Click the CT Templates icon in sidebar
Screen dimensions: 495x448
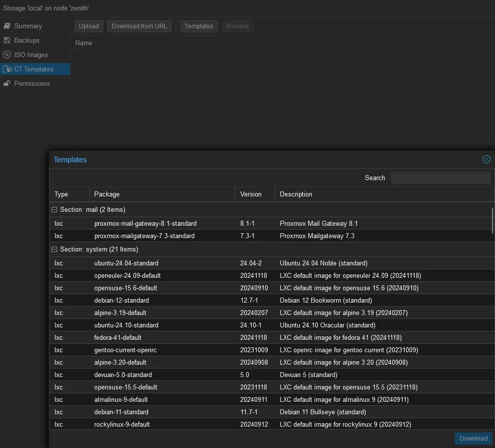click(x=7, y=69)
